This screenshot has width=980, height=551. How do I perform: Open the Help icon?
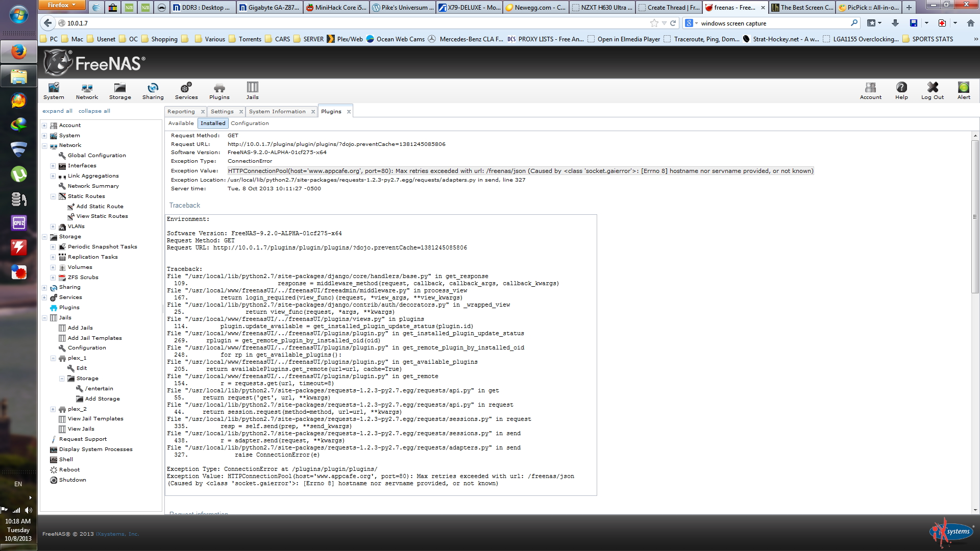(x=902, y=91)
